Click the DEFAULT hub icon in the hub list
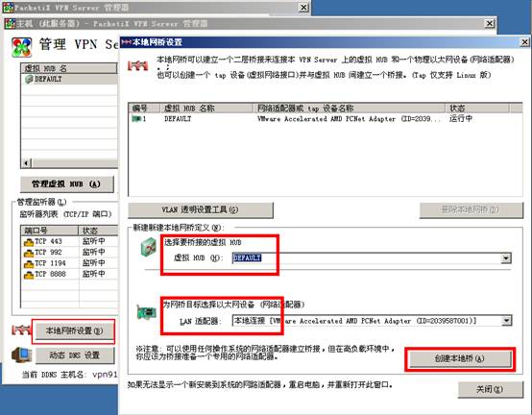This screenshot has width=532, height=415. tap(29, 79)
